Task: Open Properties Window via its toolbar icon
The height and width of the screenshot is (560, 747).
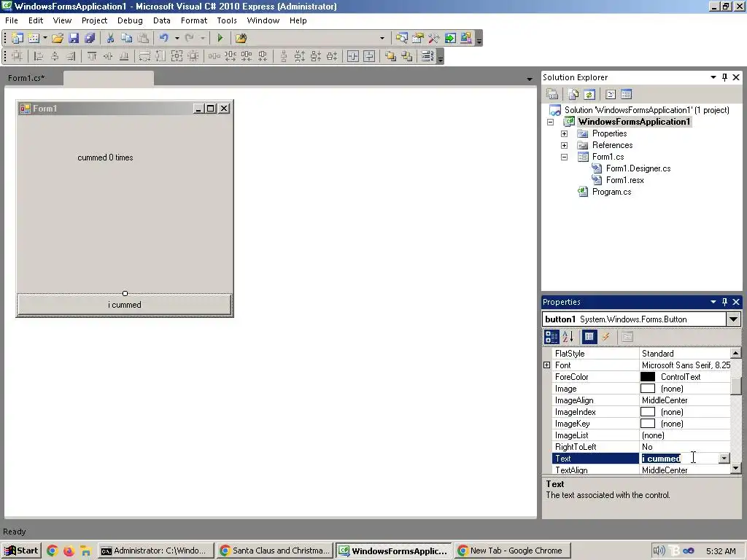Action: (418, 38)
